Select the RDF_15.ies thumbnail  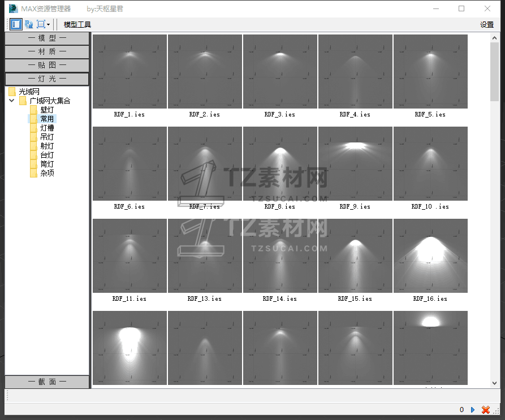pos(355,256)
